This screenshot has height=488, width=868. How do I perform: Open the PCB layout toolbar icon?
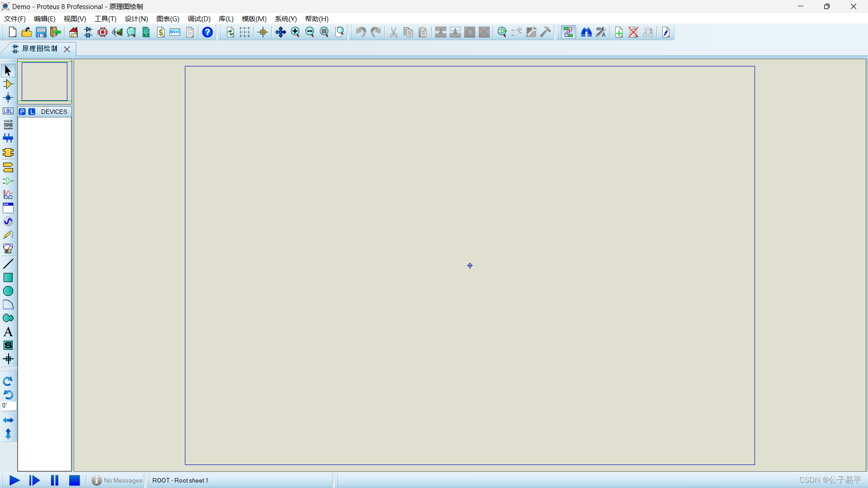tap(103, 32)
